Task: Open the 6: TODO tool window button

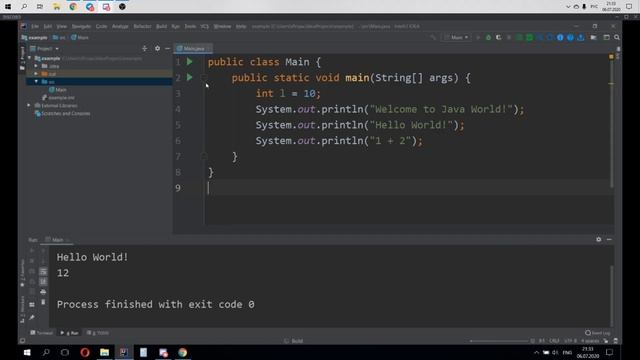Action: click(x=98, y=333)
